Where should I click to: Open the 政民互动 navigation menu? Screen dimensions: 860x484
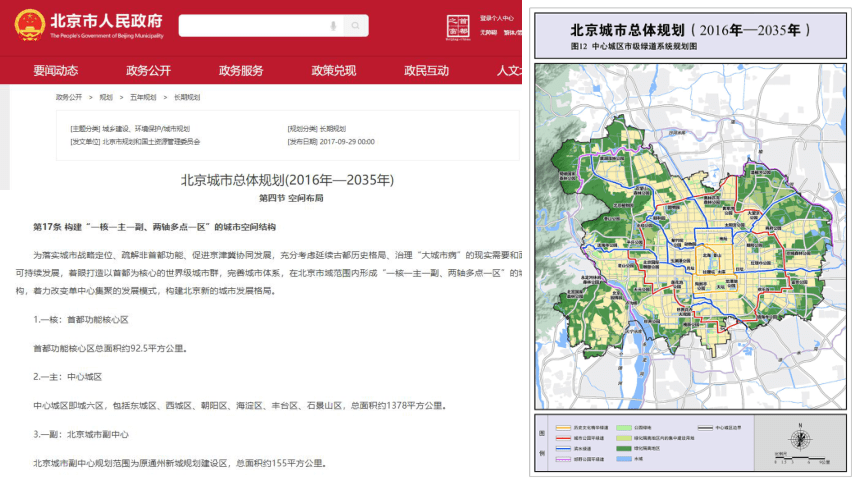tap(426, 70)
